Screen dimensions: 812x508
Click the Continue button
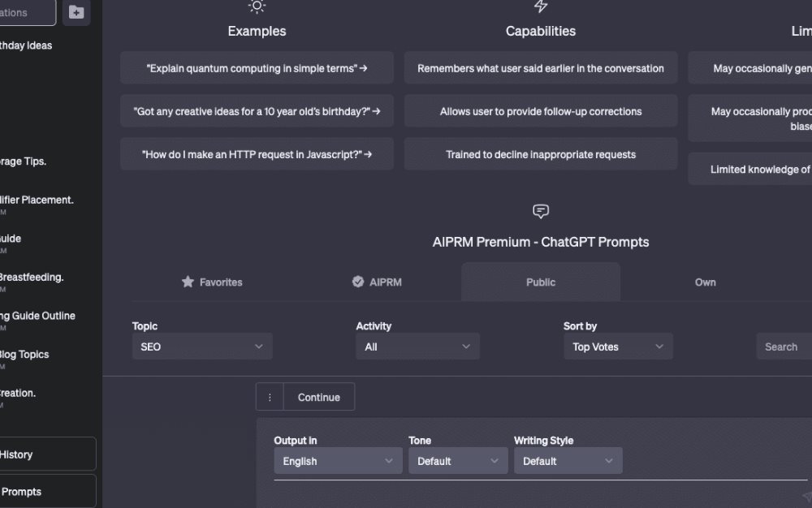click(x=319, y=397)
